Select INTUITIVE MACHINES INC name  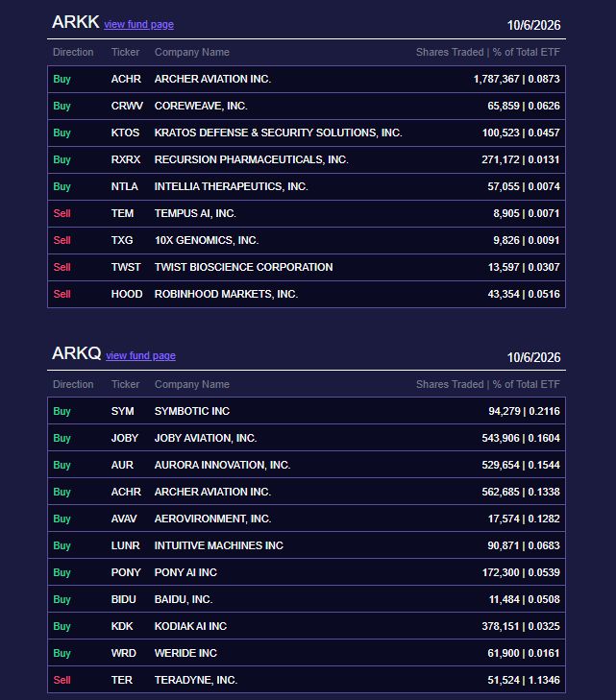(x=219, y=545)
